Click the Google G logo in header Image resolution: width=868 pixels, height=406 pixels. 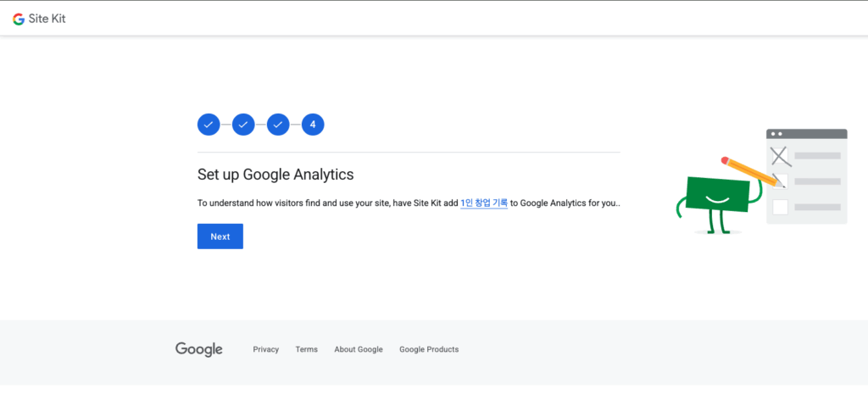pyautogui.click(x=19, y=19)
